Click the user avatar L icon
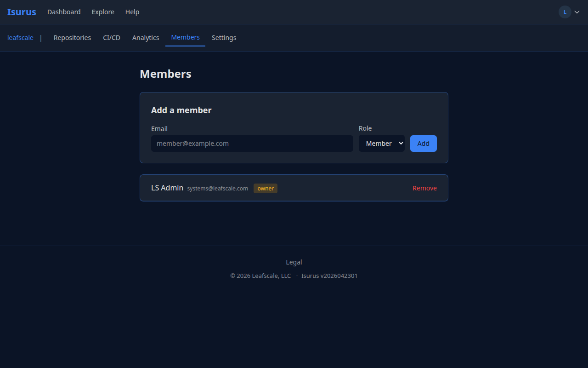Viewport: 588px width, 368px height. [565, 12]
